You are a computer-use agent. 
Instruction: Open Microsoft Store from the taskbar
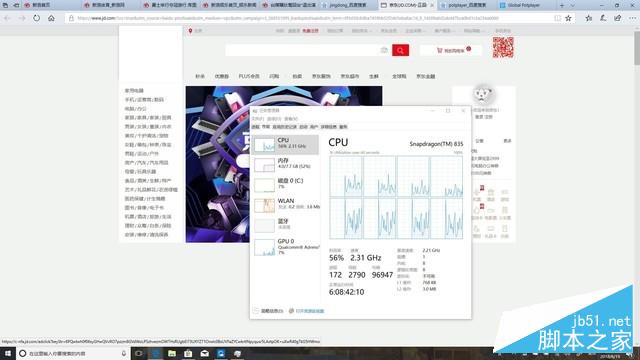click(188, 353)
